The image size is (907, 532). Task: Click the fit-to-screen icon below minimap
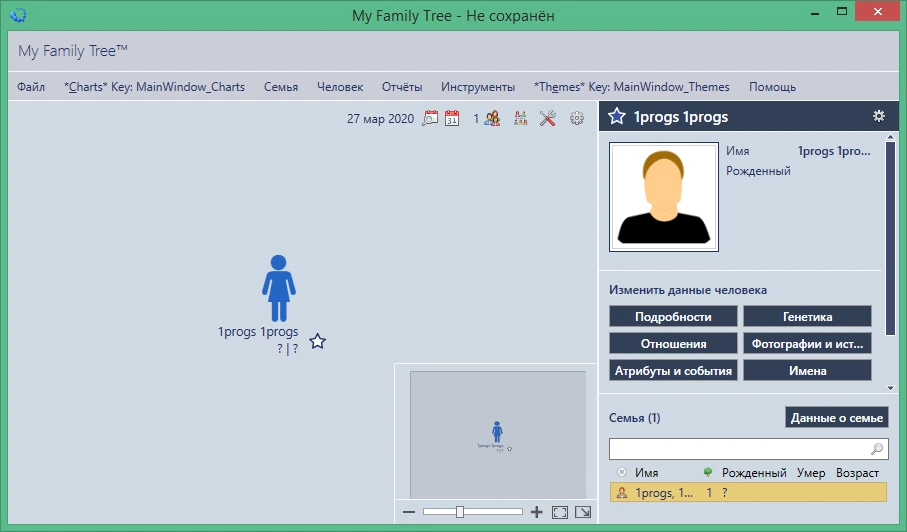pos(559,512)
